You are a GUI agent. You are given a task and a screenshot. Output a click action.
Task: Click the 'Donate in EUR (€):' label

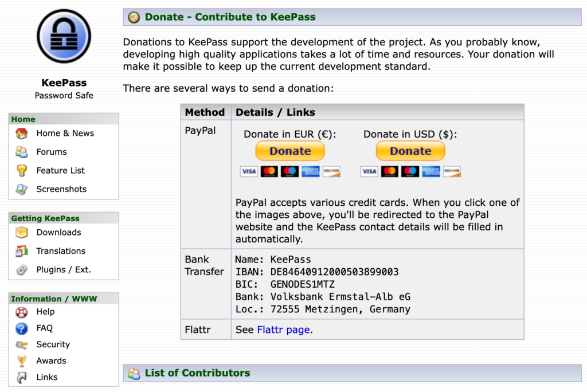[x=290, y=135]
